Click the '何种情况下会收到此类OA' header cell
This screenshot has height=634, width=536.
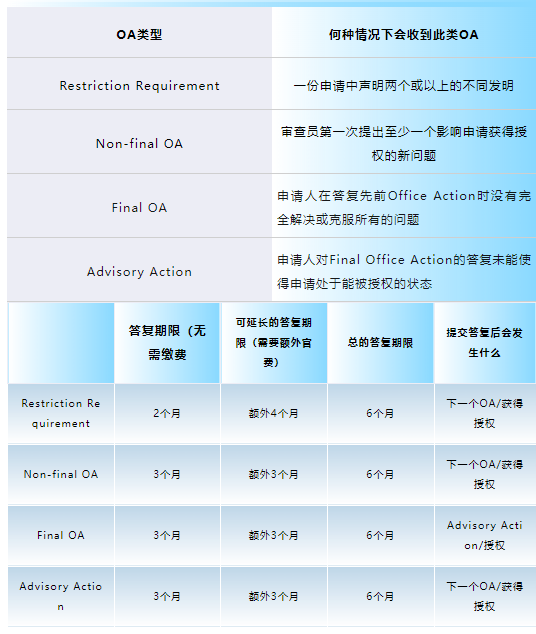(404, 35)
